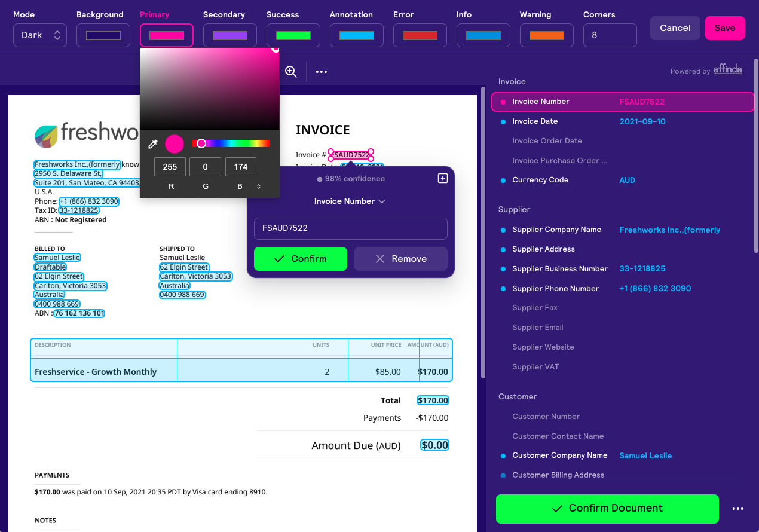The image size is (759, 532).
Task: Select the Supplier VAT field
Action: tap(623, 367)
